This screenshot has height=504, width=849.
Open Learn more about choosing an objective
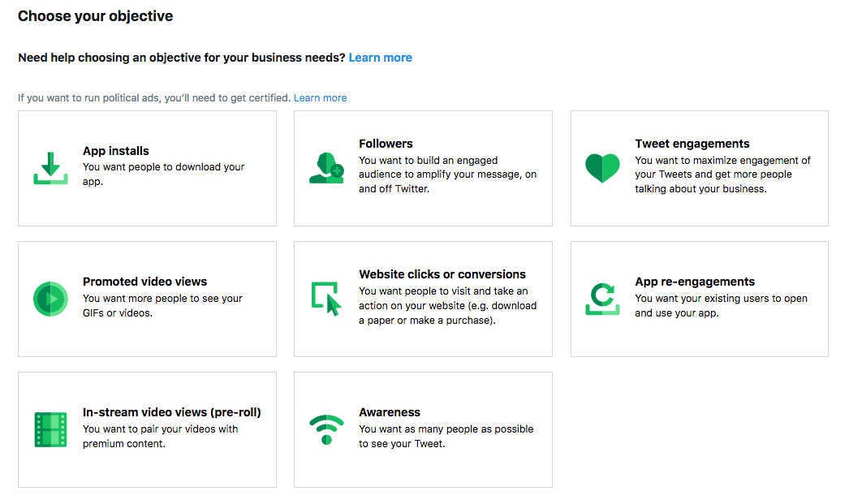click(380, 58)
